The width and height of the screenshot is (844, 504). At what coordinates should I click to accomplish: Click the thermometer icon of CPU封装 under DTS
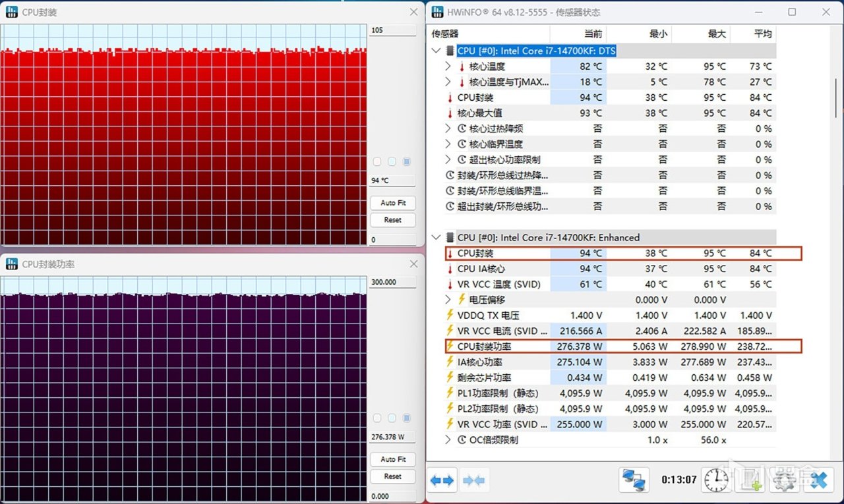pyautogui.click(x=450, y=98)
